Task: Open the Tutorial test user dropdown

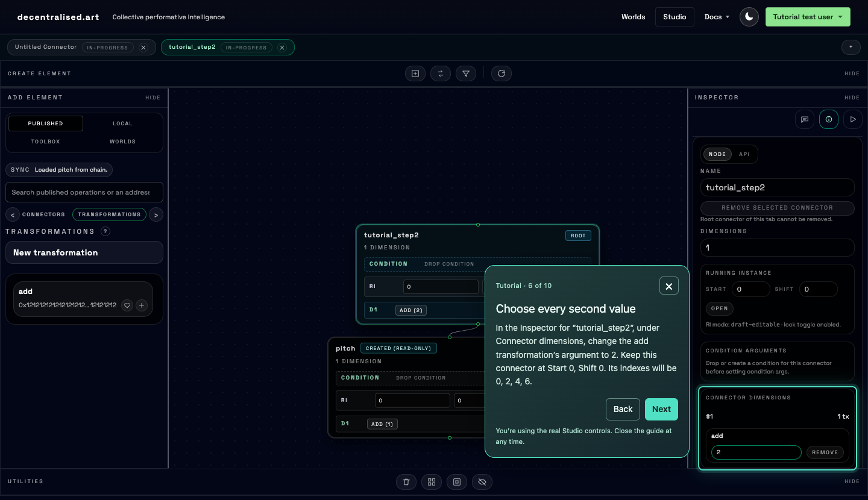Action: (808, 17)
